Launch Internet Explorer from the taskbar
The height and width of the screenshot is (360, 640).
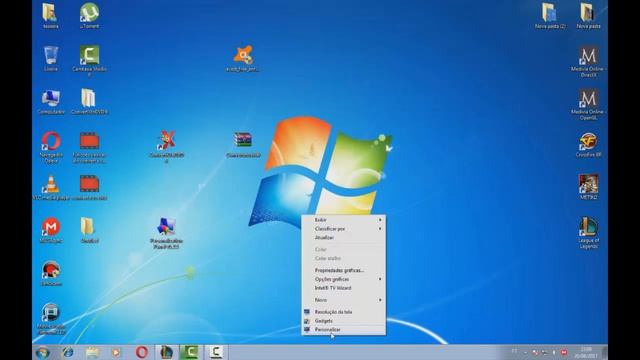[68, 352]
